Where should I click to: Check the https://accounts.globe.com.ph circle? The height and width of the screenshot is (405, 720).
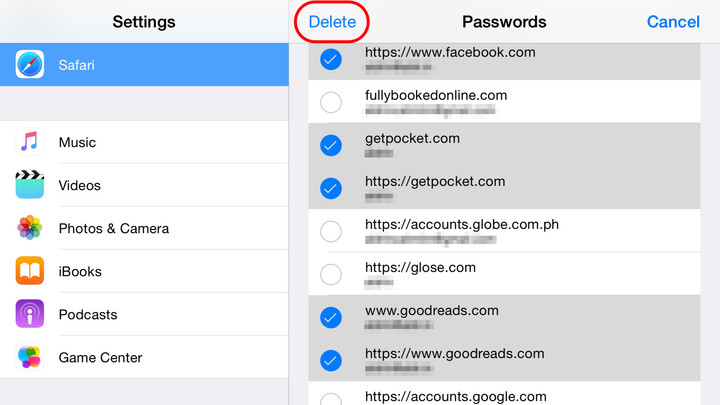point(331,231)
